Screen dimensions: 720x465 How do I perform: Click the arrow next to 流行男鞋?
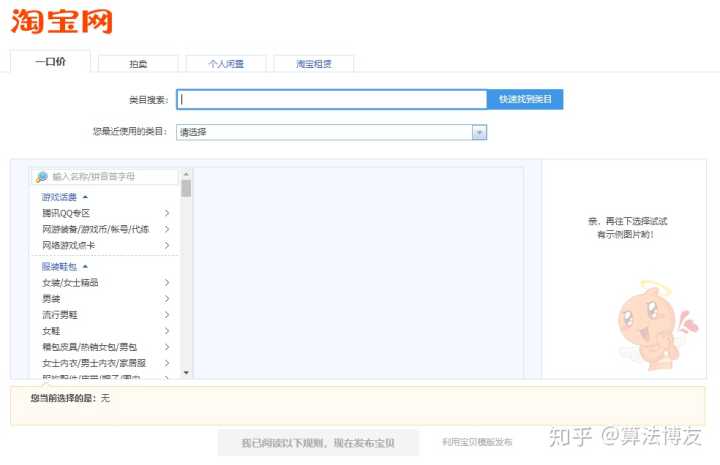(x=167, y=315)
